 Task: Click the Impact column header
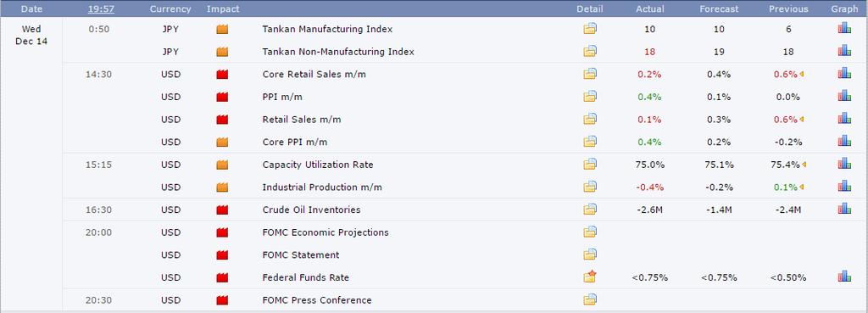coord(223,8)
